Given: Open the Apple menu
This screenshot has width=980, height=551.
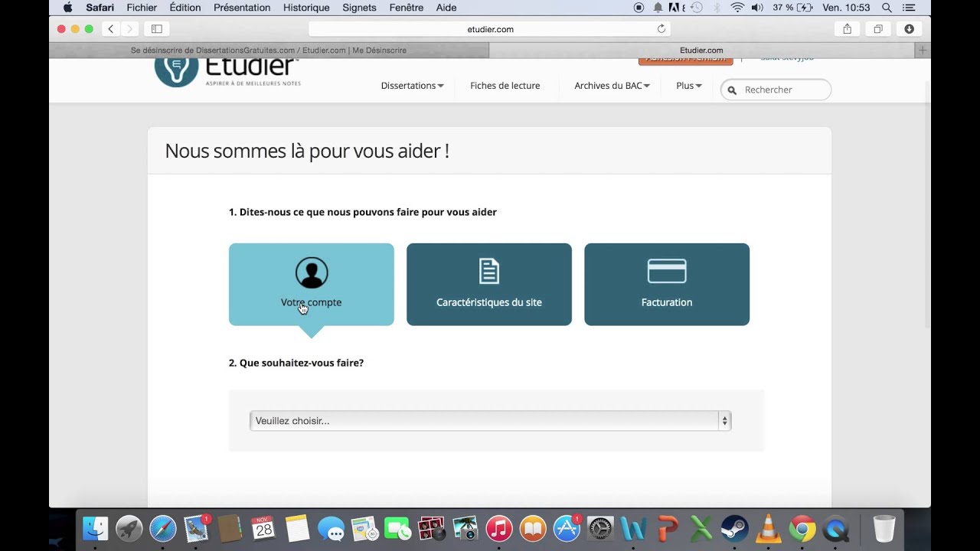Looking at the screenshot, I should pos(67,8).
